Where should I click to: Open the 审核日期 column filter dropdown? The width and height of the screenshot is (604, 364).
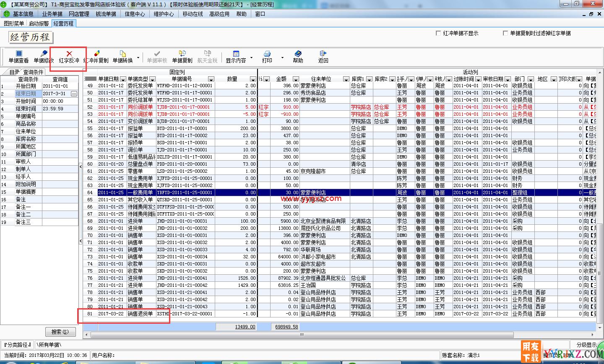(508, 79)
